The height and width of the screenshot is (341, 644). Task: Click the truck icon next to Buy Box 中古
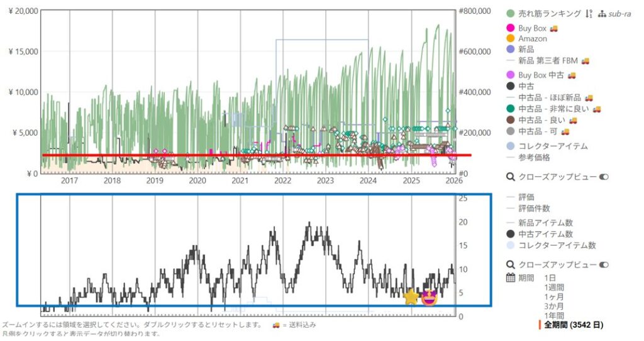click(x=571, y=75)
